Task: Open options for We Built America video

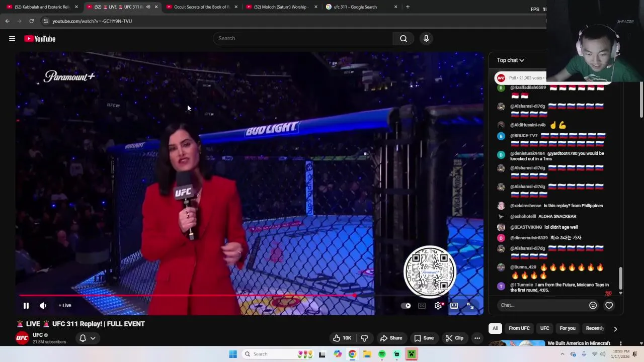Action: click(621, 343)
